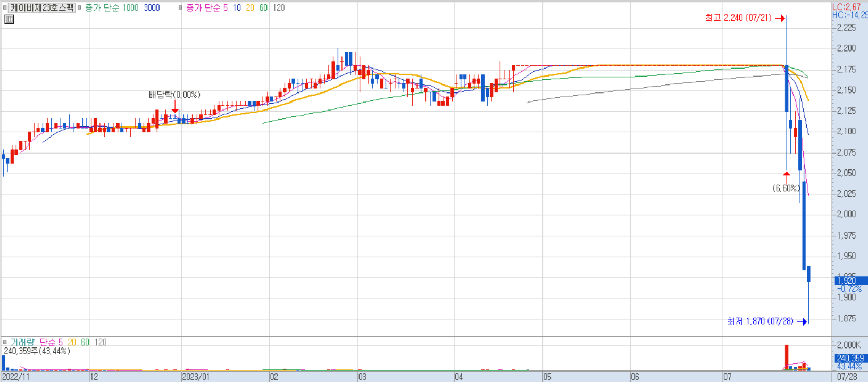Click the LC:2.67 readout in the corner
The height and width of the screenshot is (382, 868).
click(847, 7)
